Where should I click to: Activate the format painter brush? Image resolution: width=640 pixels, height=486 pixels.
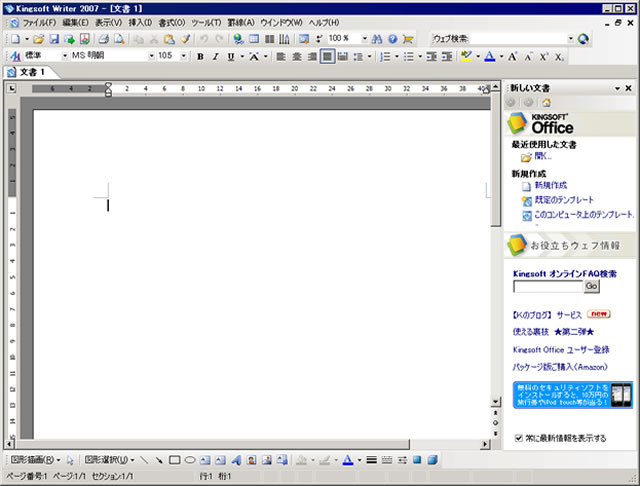tap(185, 39)
